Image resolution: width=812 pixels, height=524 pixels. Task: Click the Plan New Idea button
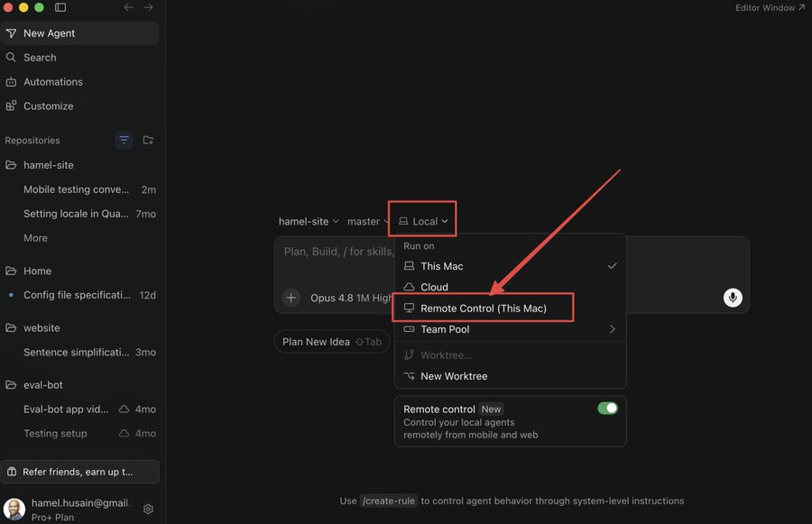tap(331, 342)
